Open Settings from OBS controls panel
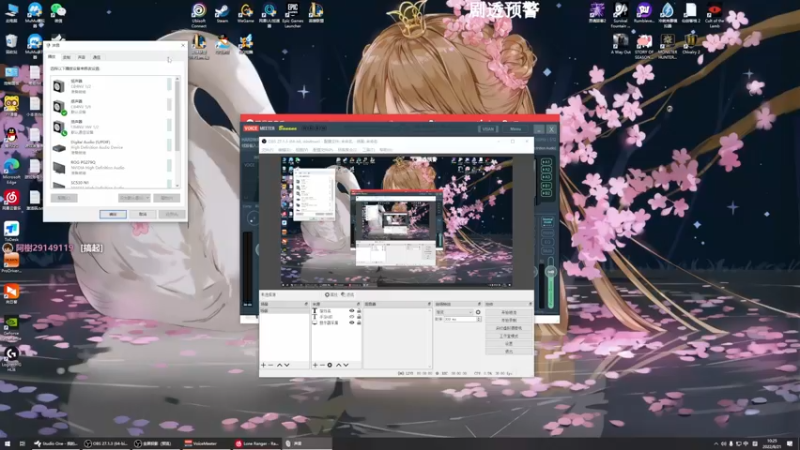 point(509,344)
